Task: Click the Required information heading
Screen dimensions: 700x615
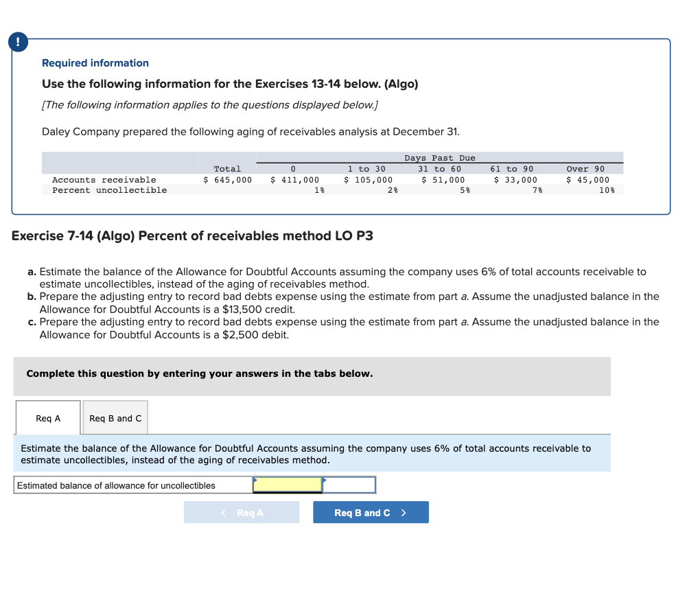Action: (95, 62)
